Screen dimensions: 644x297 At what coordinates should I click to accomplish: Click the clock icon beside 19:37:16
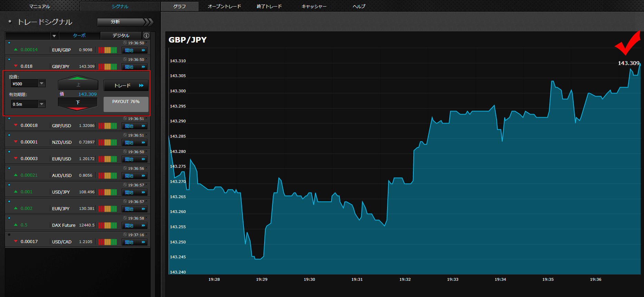(125, 235)
